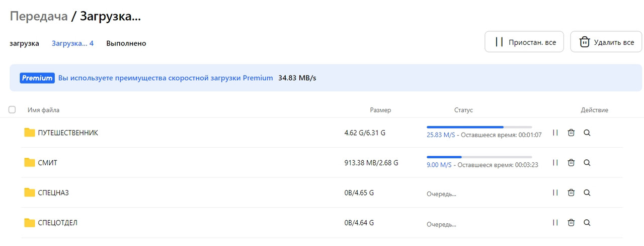Click the Размер column header
This screenshot has width=644, height=246.
[x=380, y=110]
